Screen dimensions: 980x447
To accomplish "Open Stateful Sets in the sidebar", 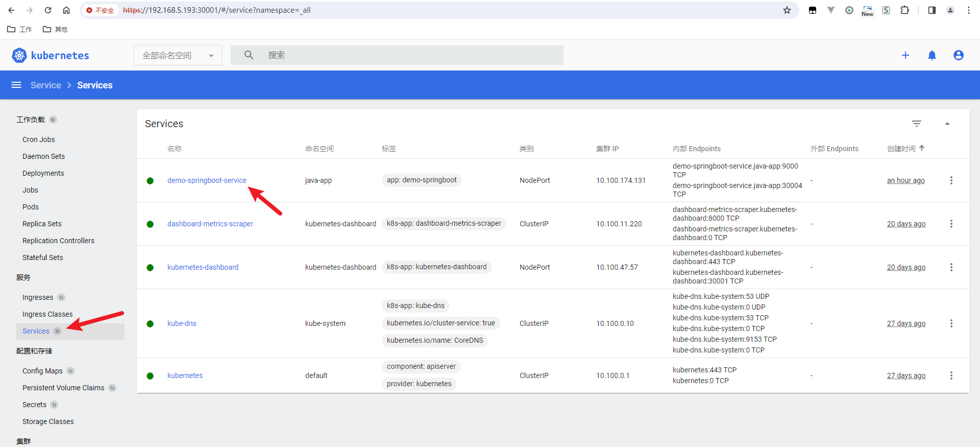I will pyautogui.click(x=43, y=257).
